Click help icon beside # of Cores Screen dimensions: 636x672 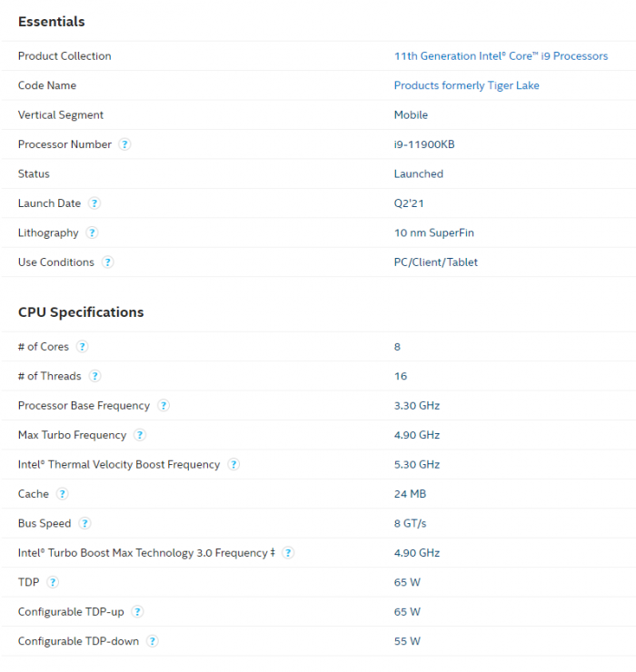(x=82, y=347)
